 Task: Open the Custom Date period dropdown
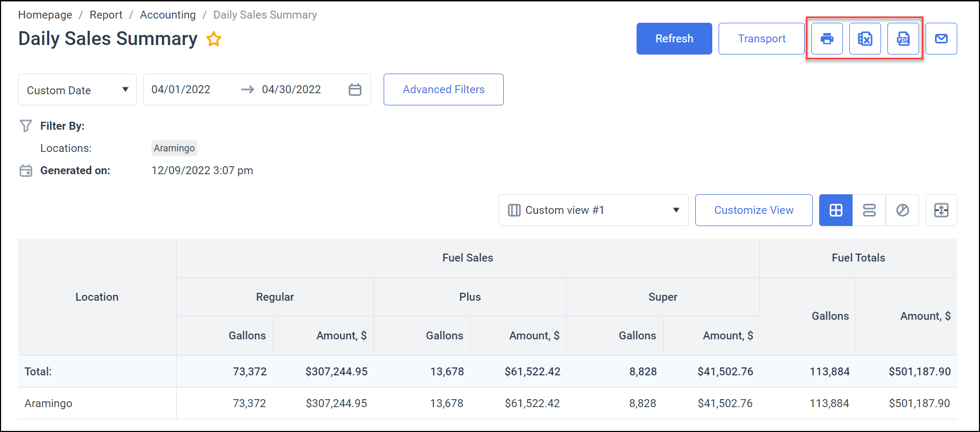(x=77, y=89)
